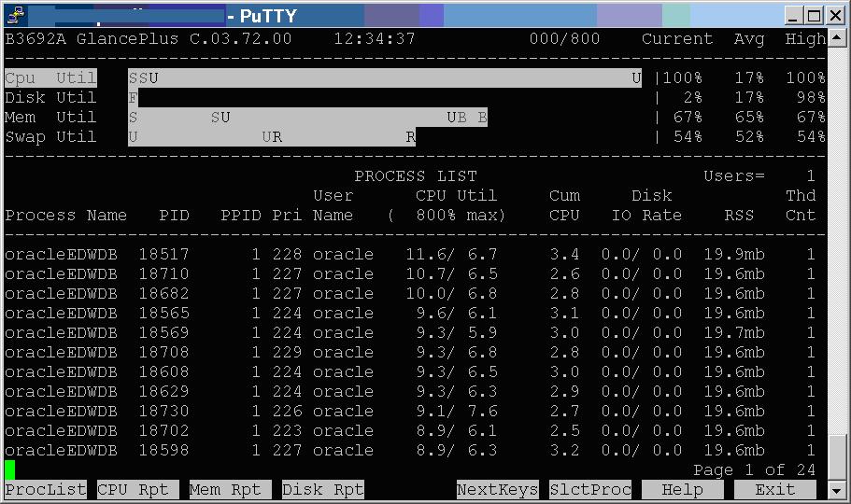Open the Help softkey
Viewport: 851px width, 504px height.
(x=683, y=490)
